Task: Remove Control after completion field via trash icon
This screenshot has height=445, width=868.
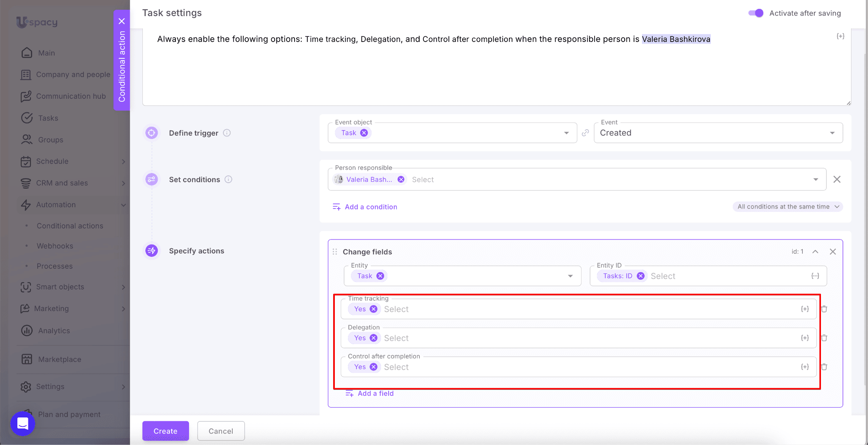Action: pyautogui.click(x=824, y=367)
